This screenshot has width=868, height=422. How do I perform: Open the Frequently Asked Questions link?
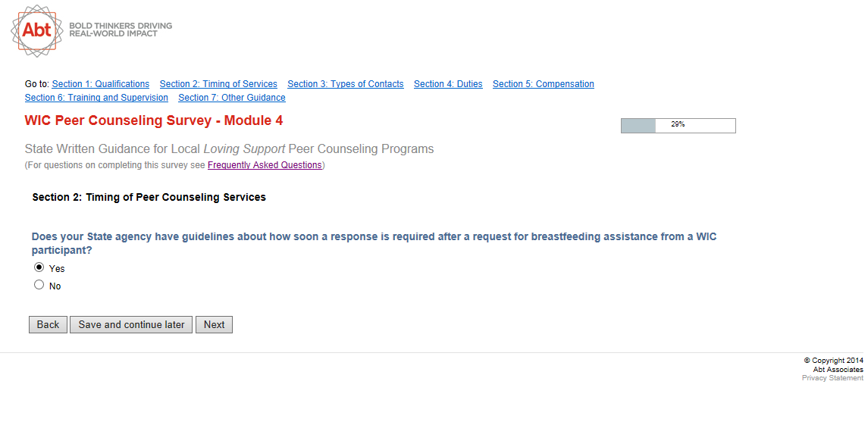tap(265, 165)
